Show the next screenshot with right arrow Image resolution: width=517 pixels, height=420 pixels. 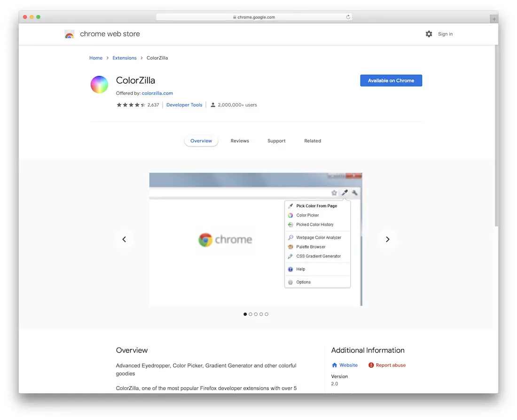[x=387, y=239]
